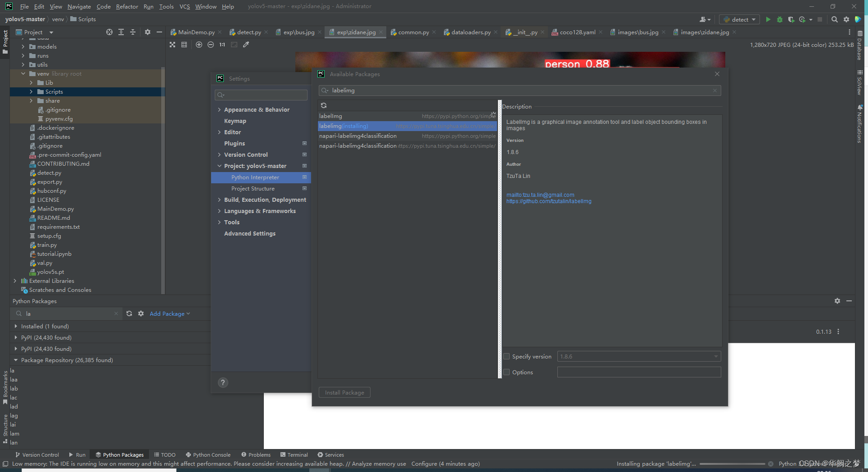This screenshot has height=472, width=868.
Task: Open the Add Package dropdown
Action: 170,313
